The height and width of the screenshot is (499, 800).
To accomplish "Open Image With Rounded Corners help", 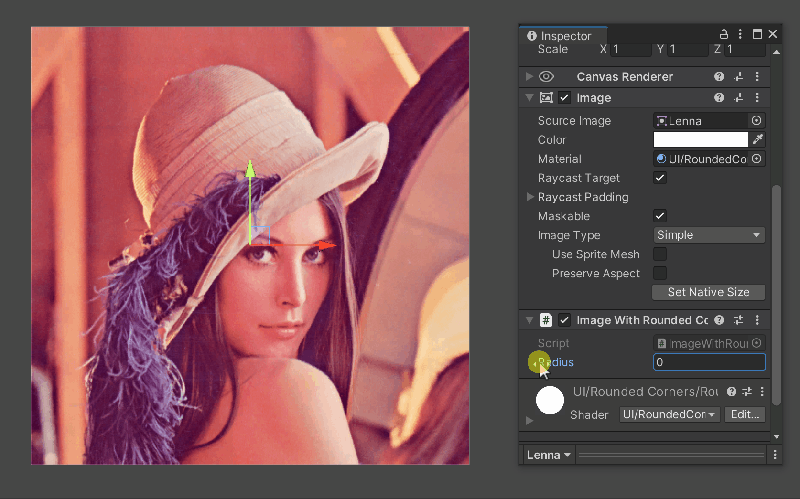I will click(x=719, y=320).
